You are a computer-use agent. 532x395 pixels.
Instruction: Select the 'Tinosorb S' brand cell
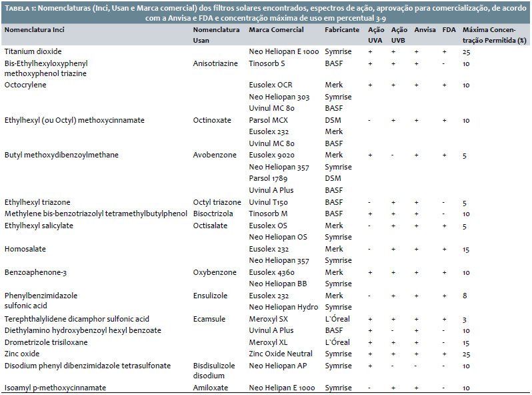pyautogui.click(x=267, y=63)
